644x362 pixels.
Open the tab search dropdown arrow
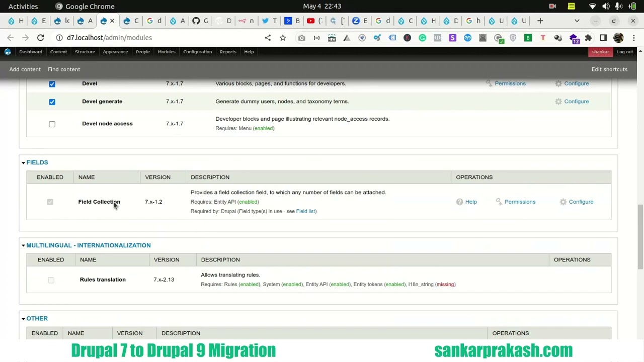[x=577, y=21]
